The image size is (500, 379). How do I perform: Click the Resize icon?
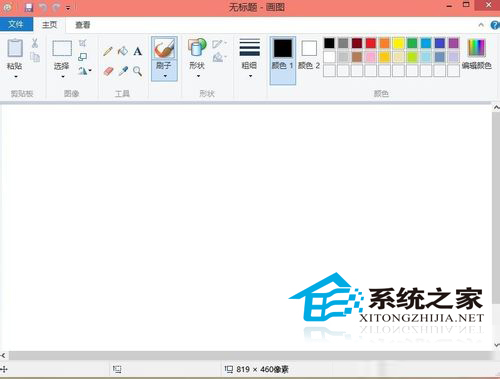83,57
